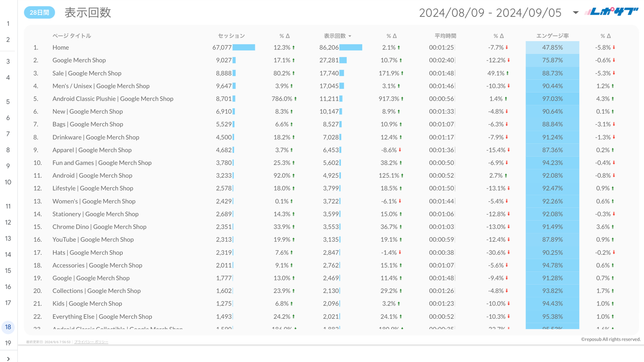Click the green up arrow beside 49.1%
644x362 pixels.
[x=508, y=73]
